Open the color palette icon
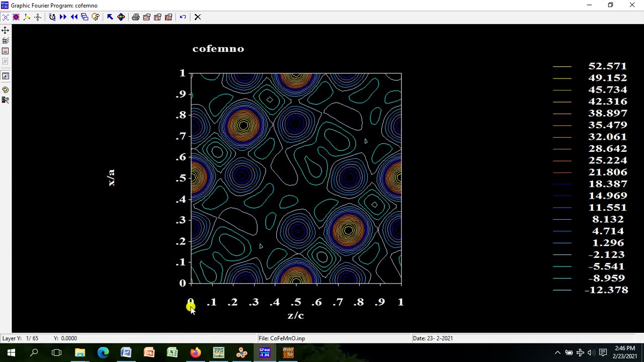This screenshot has width=644, height=362. click(6, 89)
